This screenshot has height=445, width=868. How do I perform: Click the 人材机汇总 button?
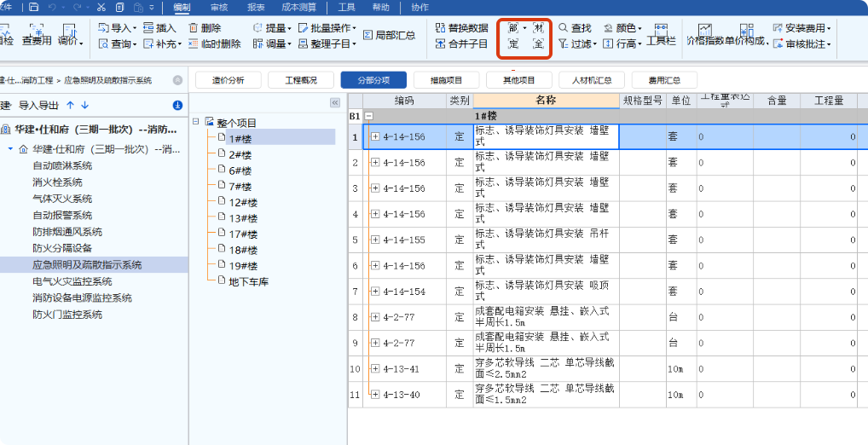592,80
